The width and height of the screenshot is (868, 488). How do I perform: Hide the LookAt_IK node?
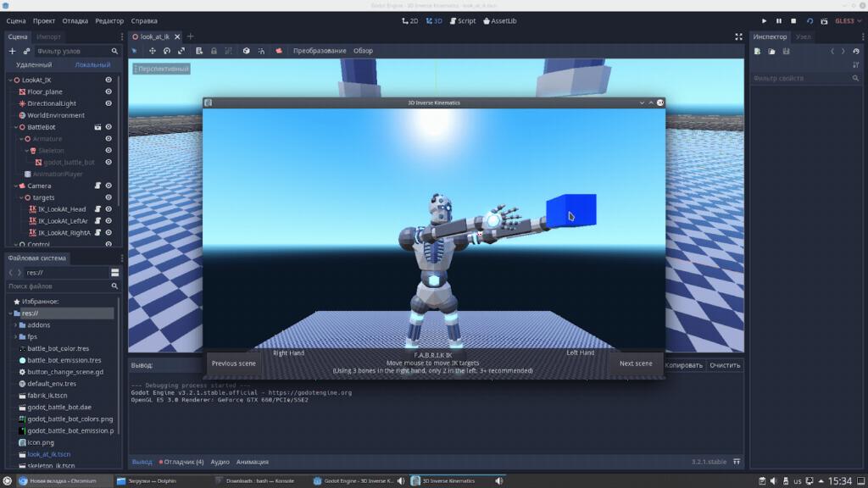tap(108, 80)
